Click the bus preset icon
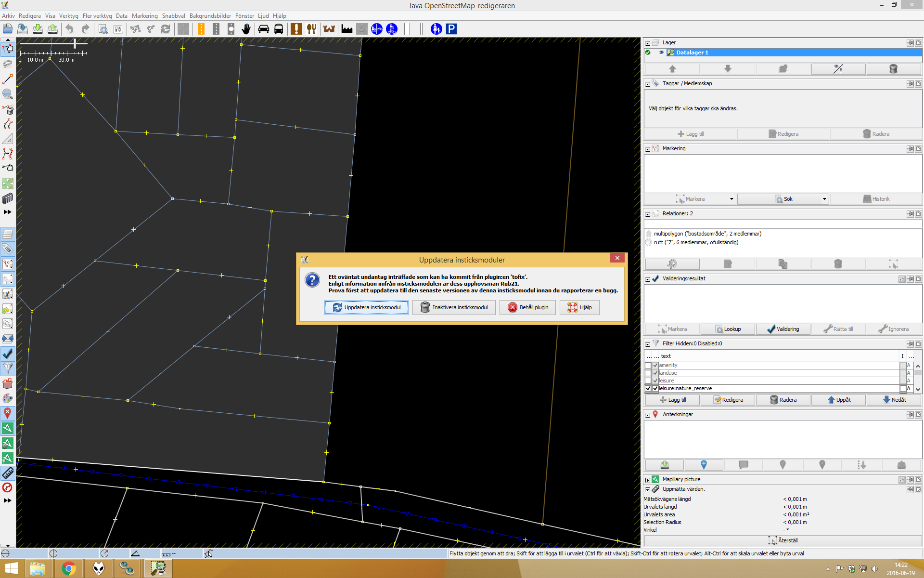The height and width of the screenshot is (578, 924). pos(279,29)
